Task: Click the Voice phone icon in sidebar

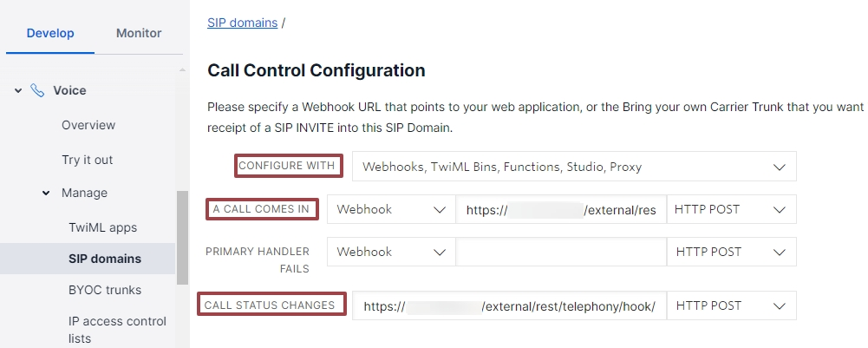Action: pyautogui.click(x=37, y=90)
